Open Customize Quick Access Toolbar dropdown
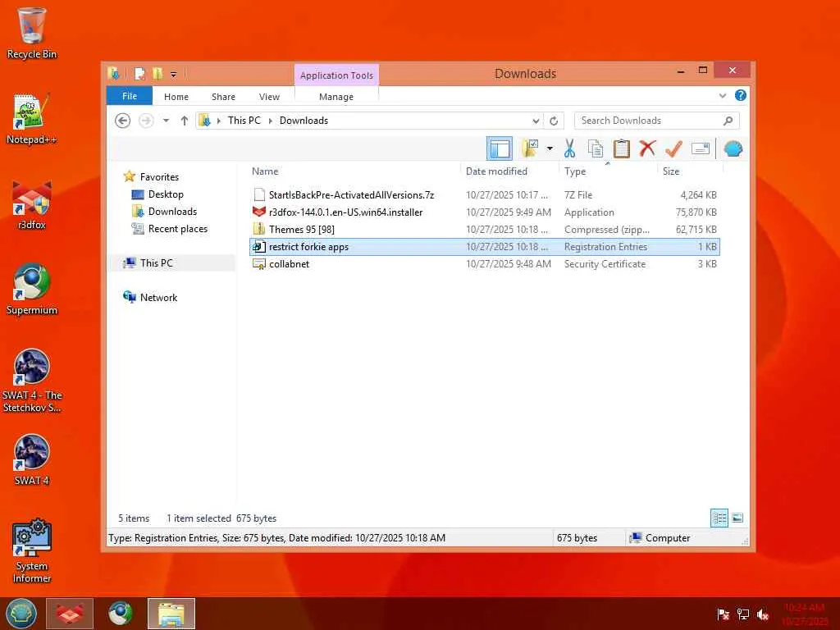 (174, 75)
